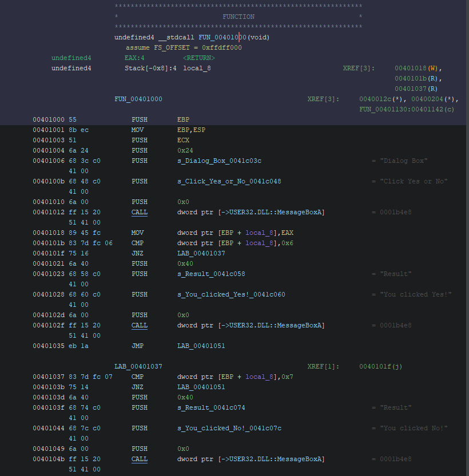This screenshot has width=469, height=476.
Task: Jump to XREF 0040012c(*)
Action: 380,99
